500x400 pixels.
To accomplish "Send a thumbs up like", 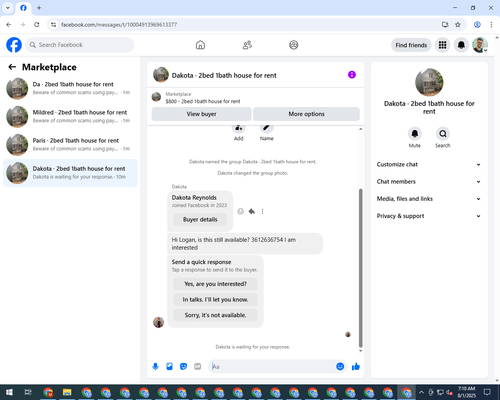I will (356, 367).
